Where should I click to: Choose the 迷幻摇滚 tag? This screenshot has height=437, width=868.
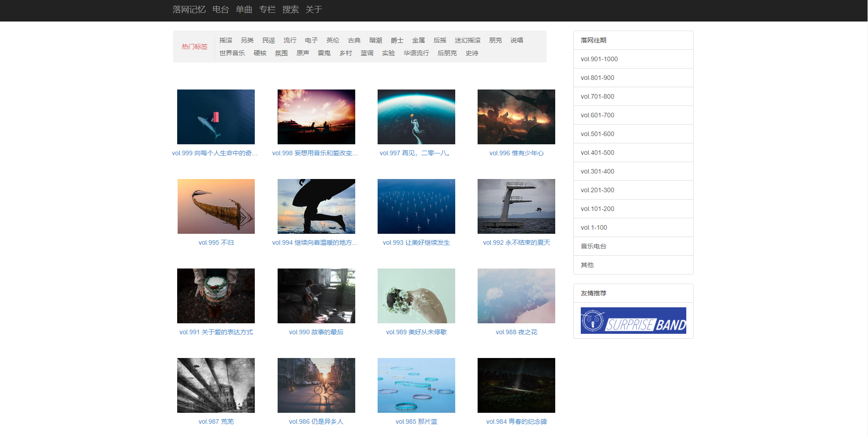tap(468, 40)
